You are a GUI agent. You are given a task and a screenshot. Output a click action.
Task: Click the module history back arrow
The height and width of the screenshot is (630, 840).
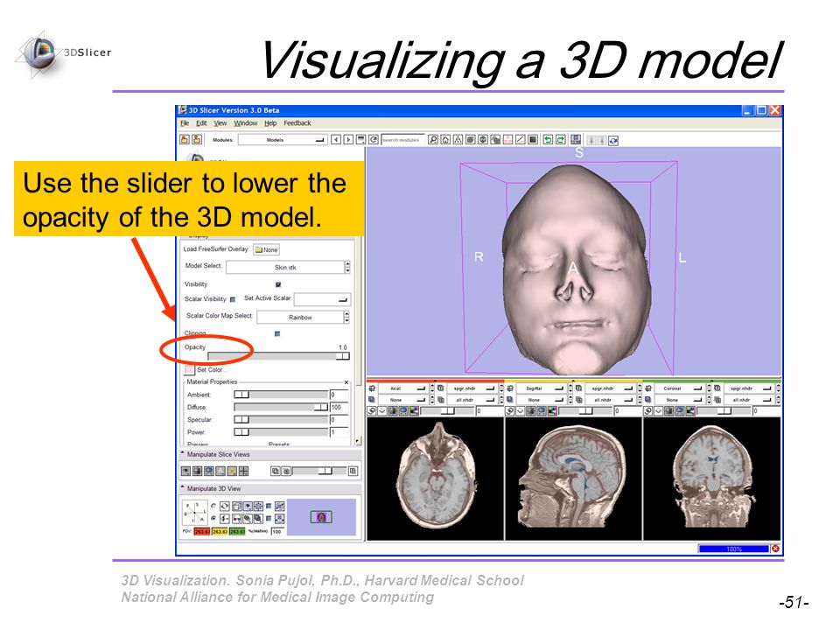click(x=336, y=140)
